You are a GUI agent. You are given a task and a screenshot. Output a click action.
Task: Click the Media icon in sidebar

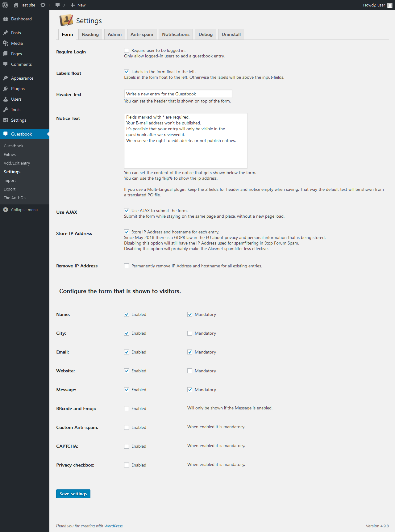coord(6,43)
